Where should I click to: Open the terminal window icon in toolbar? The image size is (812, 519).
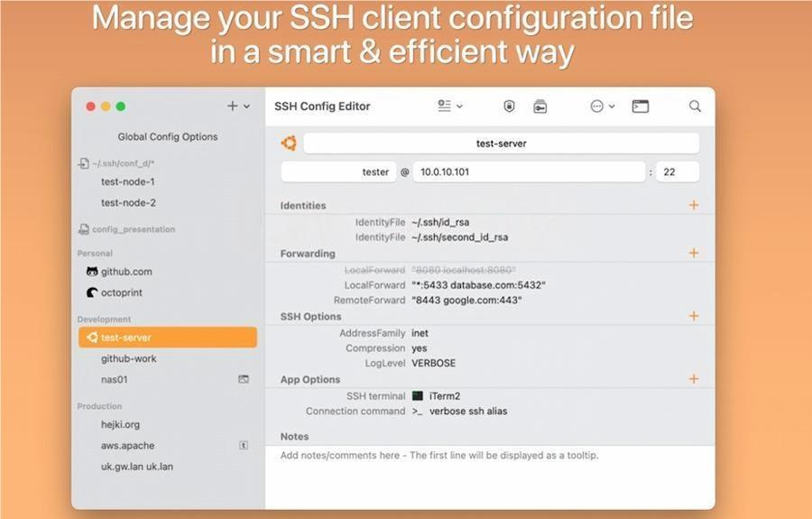[x=640, y=107]
